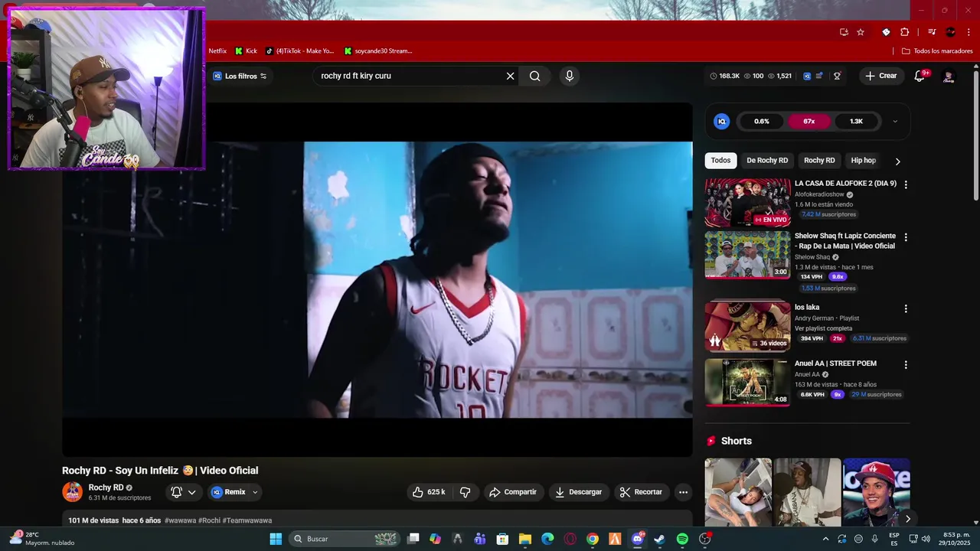Open the vidIQ list icon in the top stats bar
This screenshot has height=551, width=980.
coord(819,76)
